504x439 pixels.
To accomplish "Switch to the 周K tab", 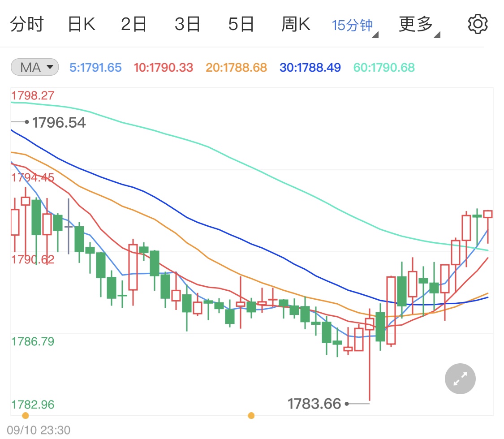I will coord(296,24).
